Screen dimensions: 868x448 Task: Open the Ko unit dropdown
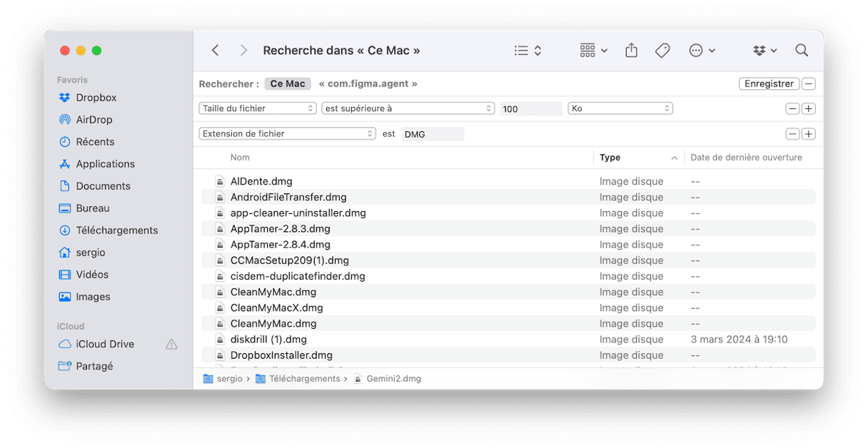(620, 108)
